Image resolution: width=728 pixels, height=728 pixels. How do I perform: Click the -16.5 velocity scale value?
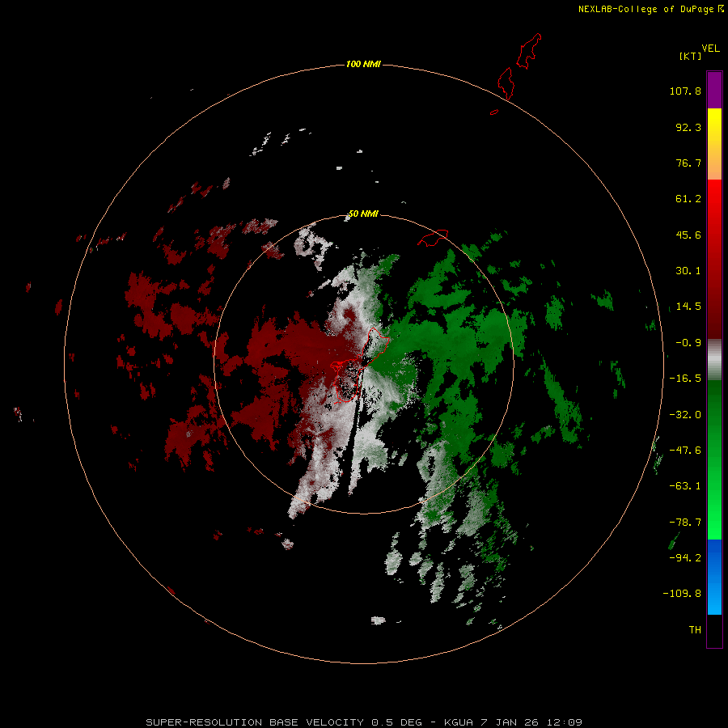click(x=685, y=379)
